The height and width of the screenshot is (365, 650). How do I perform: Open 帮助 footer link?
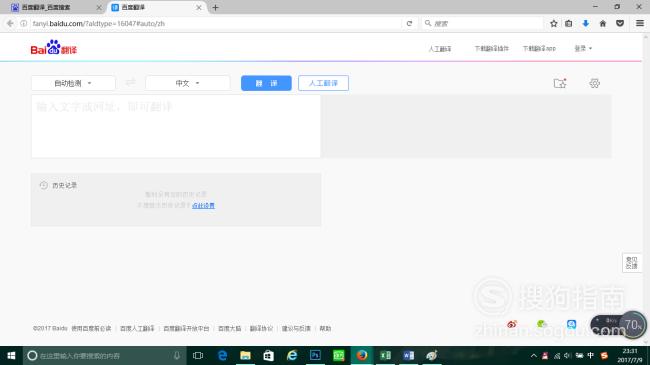point(325,328)
